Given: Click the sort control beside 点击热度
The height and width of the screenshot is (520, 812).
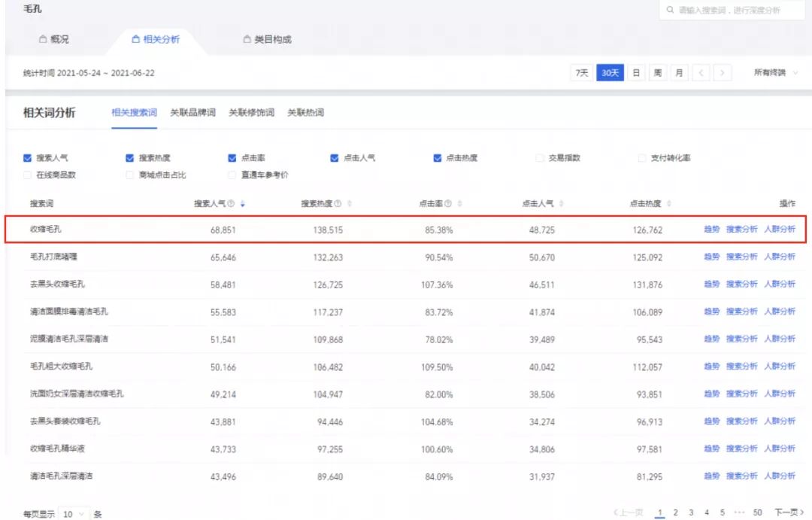Looking at the screenshot, I should coord(669,203).
